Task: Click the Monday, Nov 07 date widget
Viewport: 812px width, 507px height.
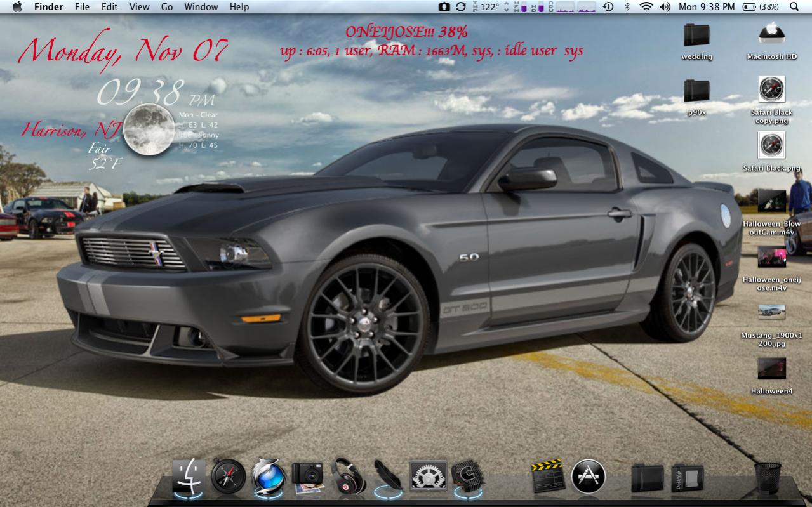Action: click(124, 51)
